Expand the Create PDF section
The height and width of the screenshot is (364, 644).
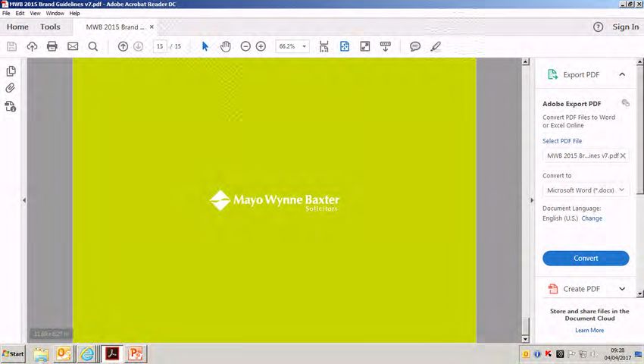click(622, 289)
